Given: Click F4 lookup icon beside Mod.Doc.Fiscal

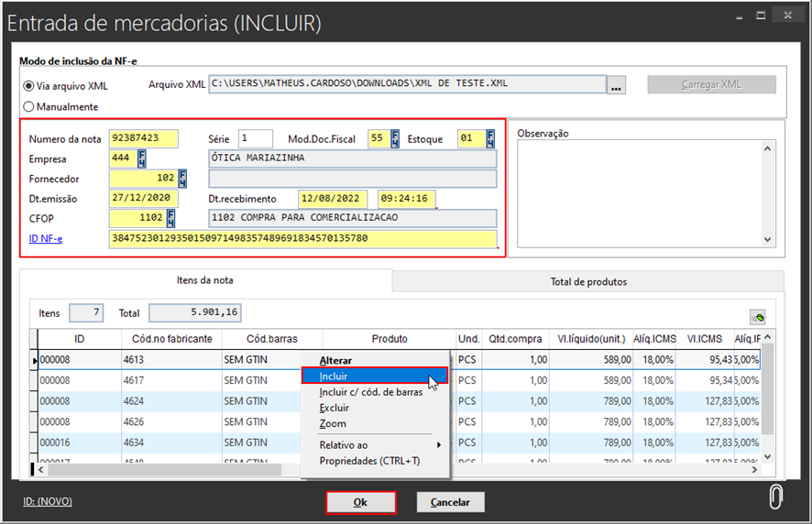Looking at the screenshot, I should pyautogui.click(x=395, y=139).
